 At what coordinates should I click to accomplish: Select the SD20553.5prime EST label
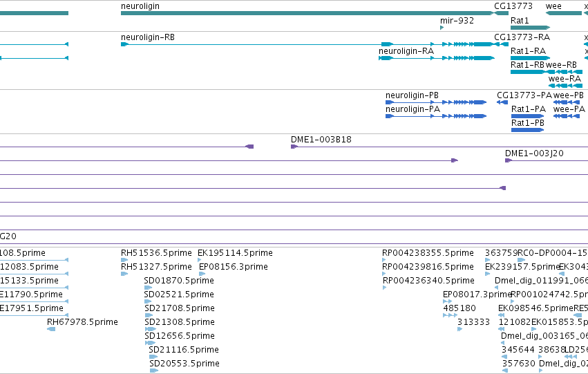pyautogui.click(x=184, y=364)
